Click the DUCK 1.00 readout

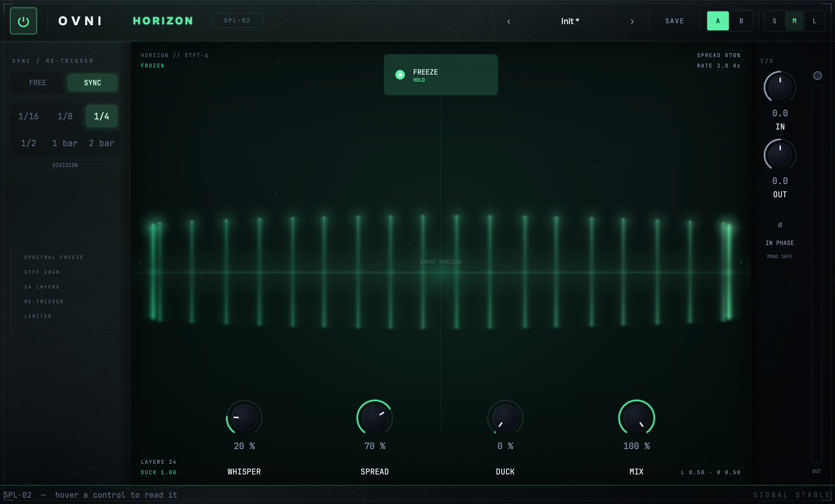coord(159,472)
